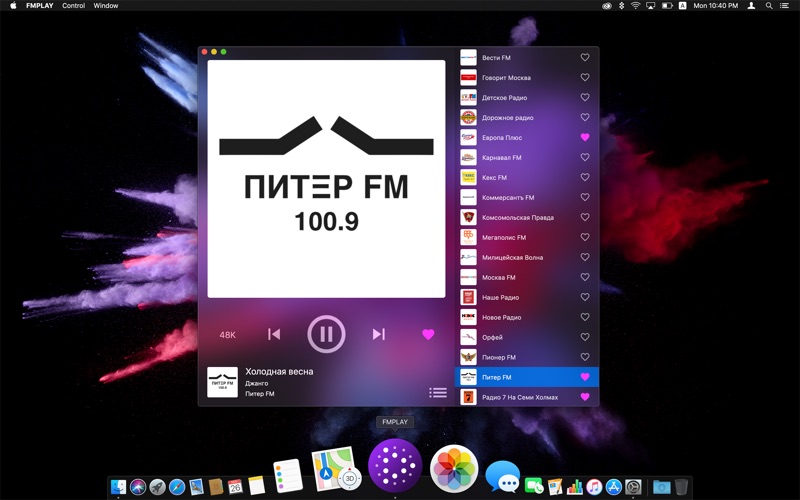
Task: Click the Кекс FM station logo
Action: point(468,177)
